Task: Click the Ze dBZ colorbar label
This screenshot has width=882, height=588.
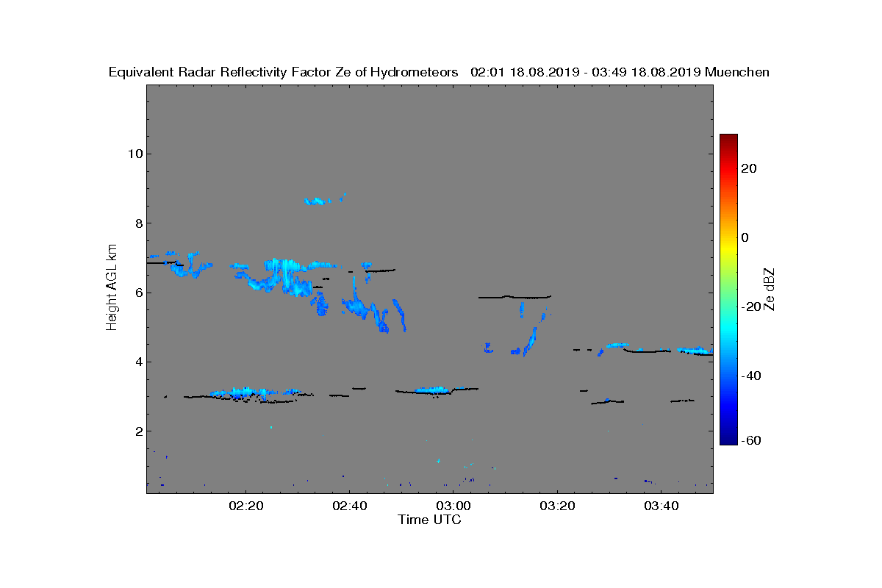Action: coord(770,289)
